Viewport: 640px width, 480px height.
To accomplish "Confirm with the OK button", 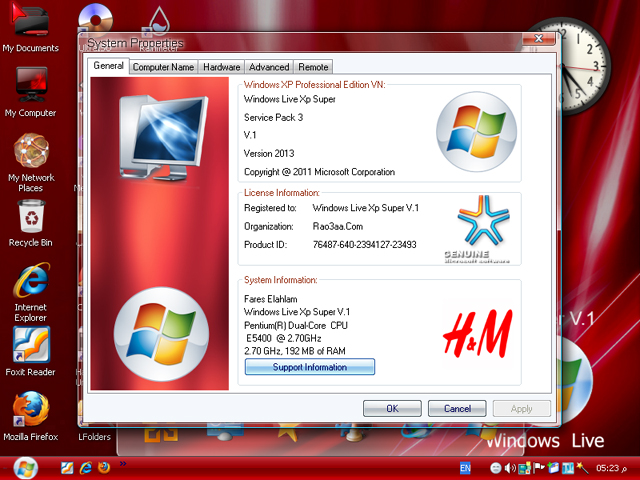I will [x=392, y=409].
